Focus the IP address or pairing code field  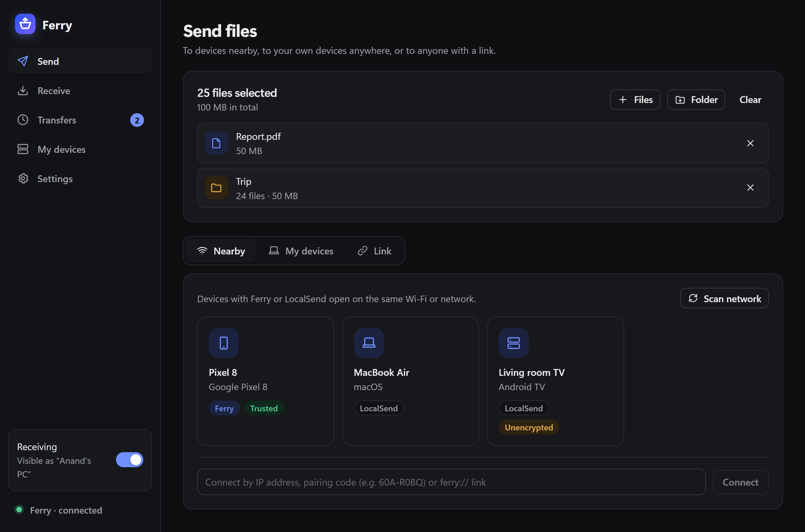[x=451, y=482]
